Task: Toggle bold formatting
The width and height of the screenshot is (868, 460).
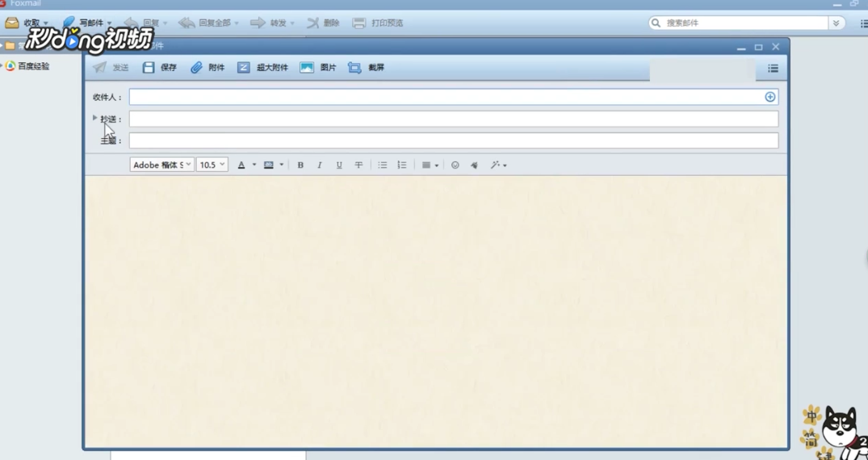Action: coord(300,165)
